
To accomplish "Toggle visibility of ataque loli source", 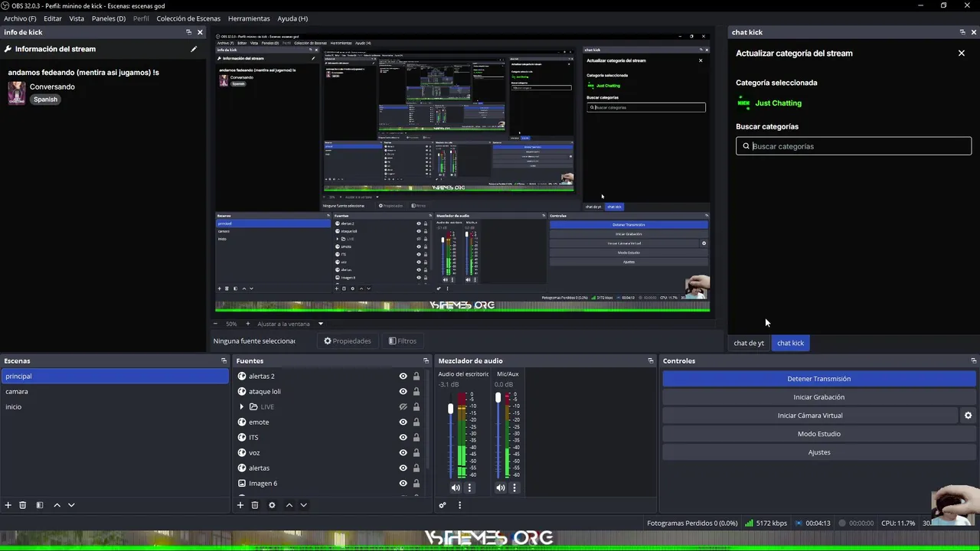I will pyautogui.click(x=403, y=391).
